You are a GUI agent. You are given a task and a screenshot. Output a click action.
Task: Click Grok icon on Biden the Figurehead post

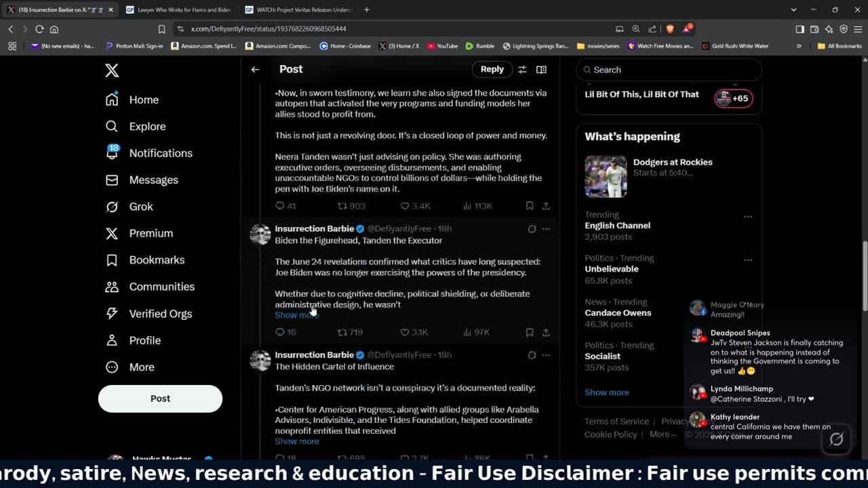(x=532, y=229)
